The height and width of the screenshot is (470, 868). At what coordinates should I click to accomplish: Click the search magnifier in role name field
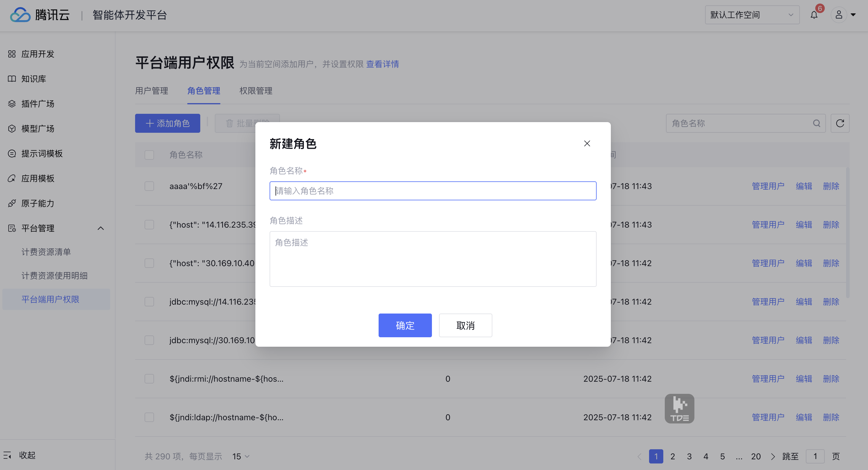(x=816, y=123)
